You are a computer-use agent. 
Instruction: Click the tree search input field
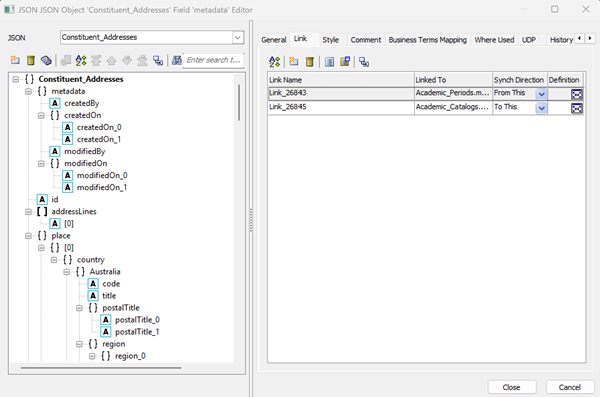point(214,60)
